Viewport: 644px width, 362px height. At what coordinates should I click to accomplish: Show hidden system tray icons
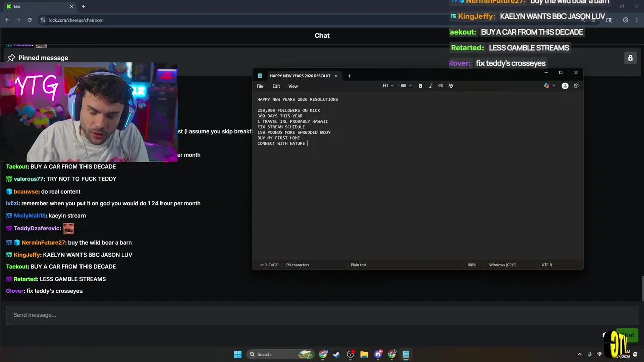pyautogui.click(x=579, y=354)
